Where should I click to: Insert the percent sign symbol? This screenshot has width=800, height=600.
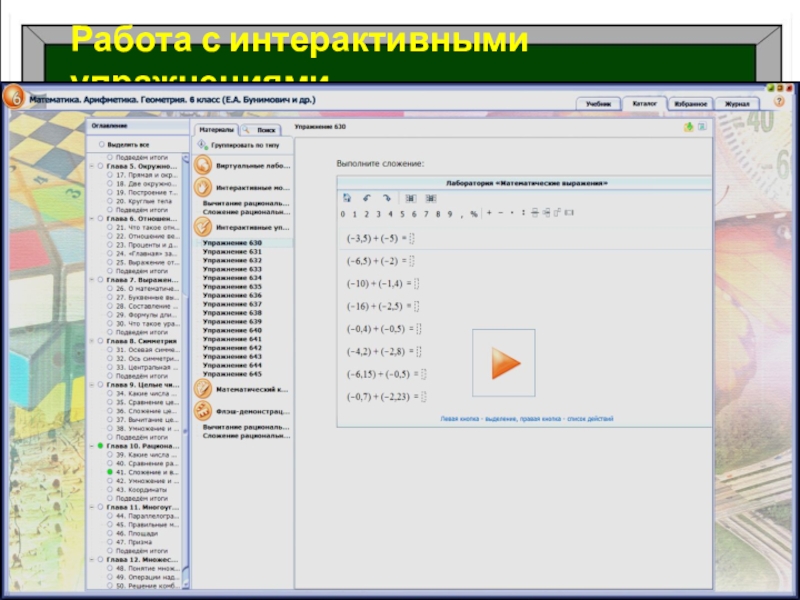474,214
